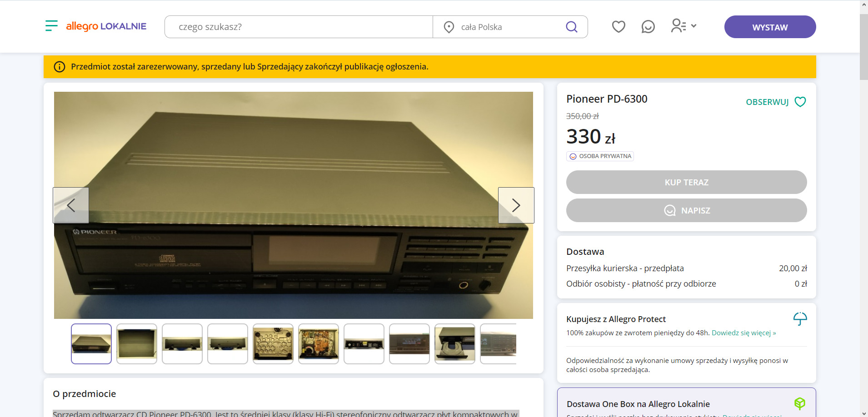Open the hamburger menu icon
The height and width of the screenshot is (417, 868).
tap(51, 26)
